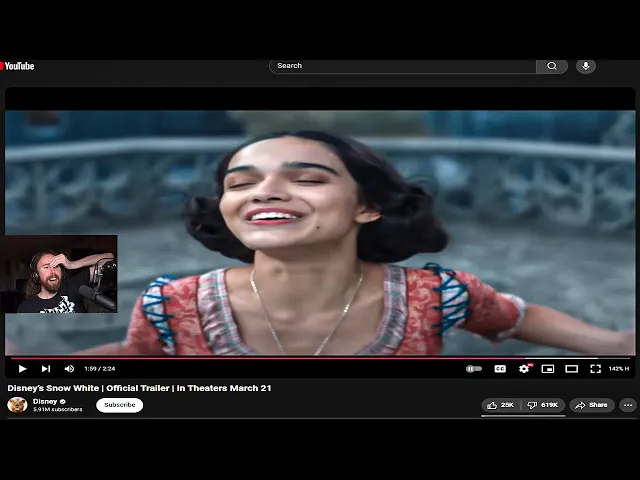640x480 pixels.
Task: Click the '5.91M subscribers' text
Action: (58, 409)
